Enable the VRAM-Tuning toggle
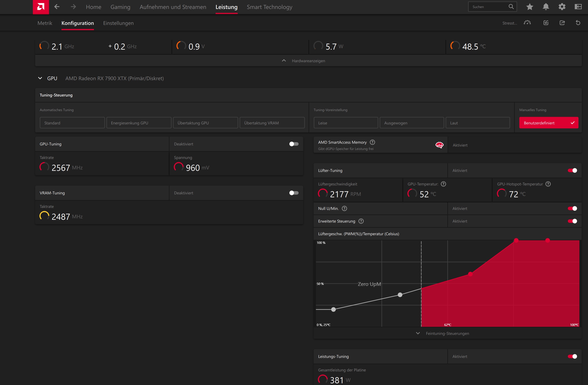 (294, 193)
